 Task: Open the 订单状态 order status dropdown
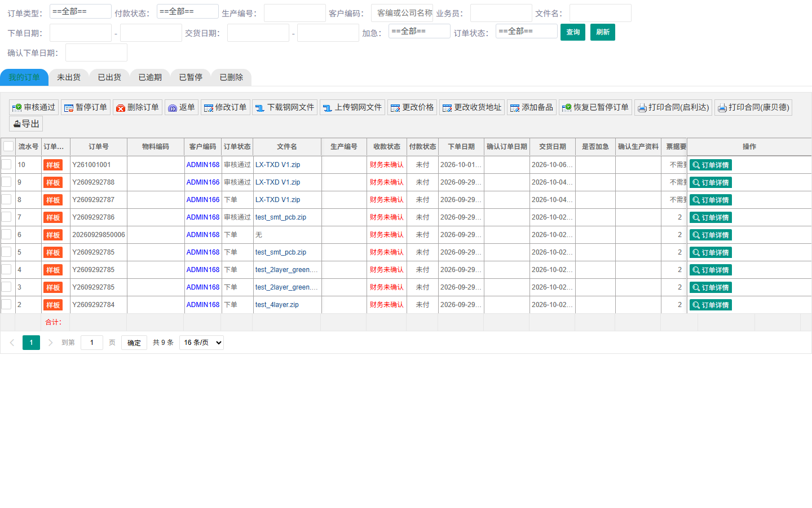click(527, 31)
